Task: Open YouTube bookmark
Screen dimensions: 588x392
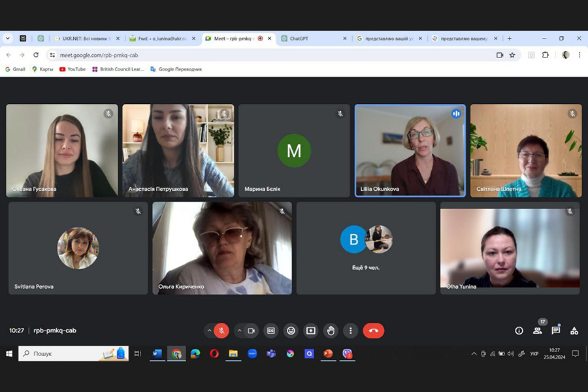Action: pos(73,69)
